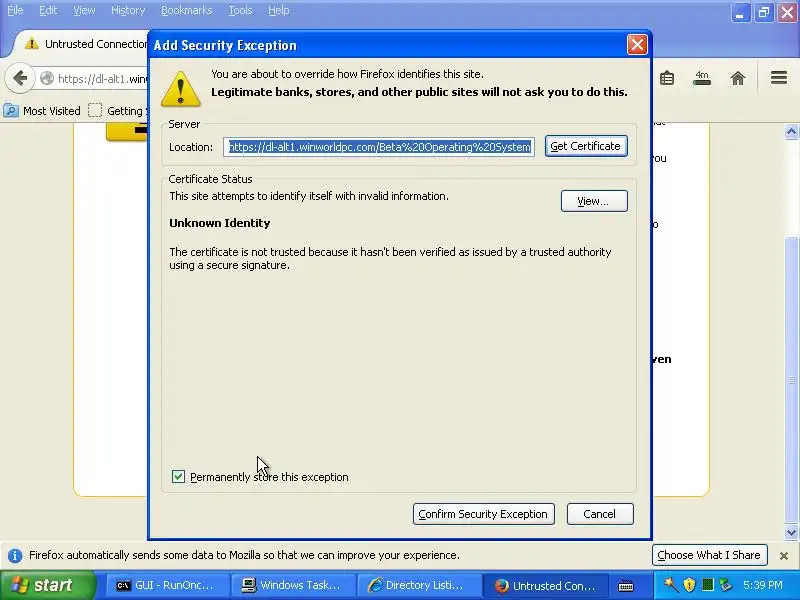
Task: Click the Certificate Status group label
Action: pos(210,179)
